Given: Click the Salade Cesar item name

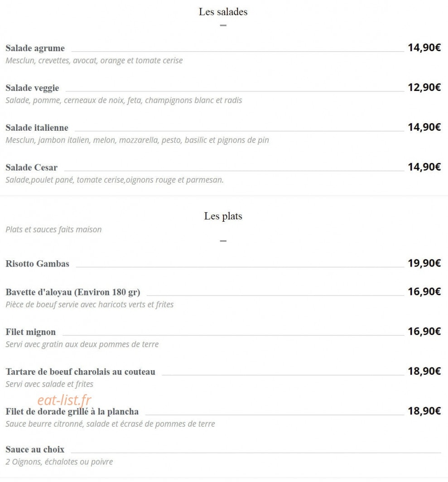Looking at the screenshot, I should tap(31, 167).
